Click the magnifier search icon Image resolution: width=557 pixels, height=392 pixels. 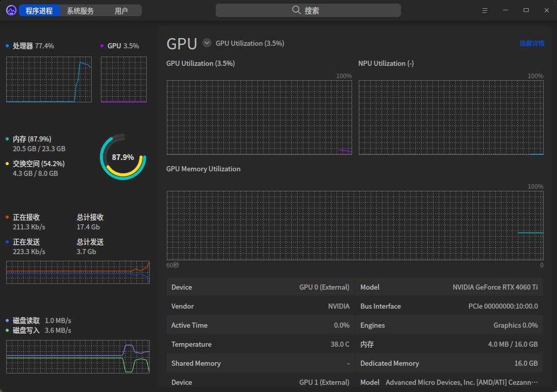tap(297, 10)
